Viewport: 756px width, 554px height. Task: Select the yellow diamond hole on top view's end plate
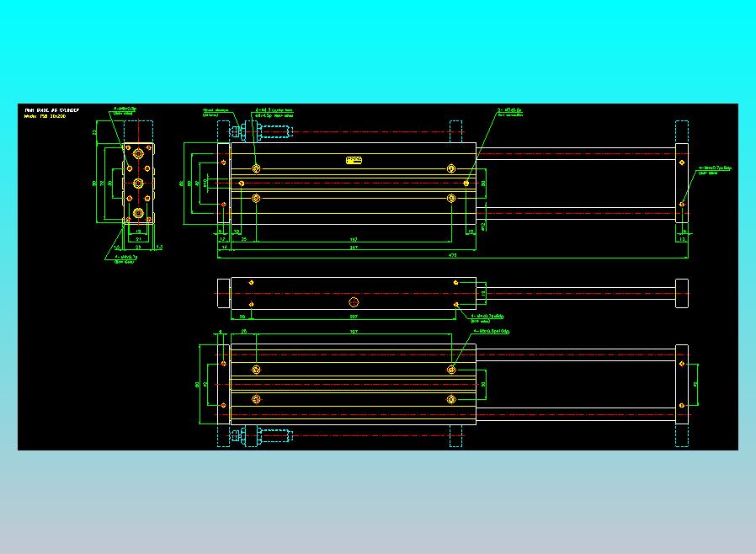pos(682,163)
